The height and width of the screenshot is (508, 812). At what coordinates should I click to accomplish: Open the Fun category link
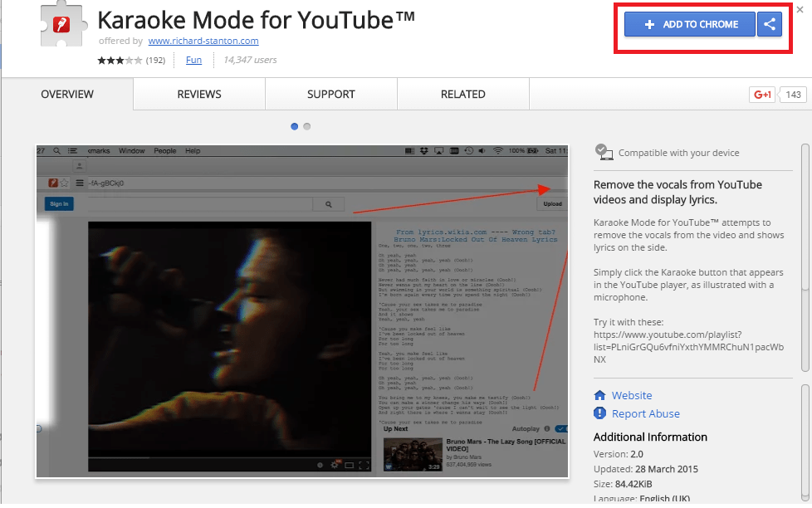tap(193, 60)
